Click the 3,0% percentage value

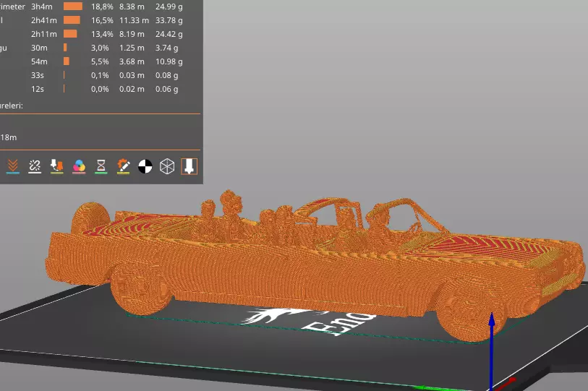(x=100, y=48)
